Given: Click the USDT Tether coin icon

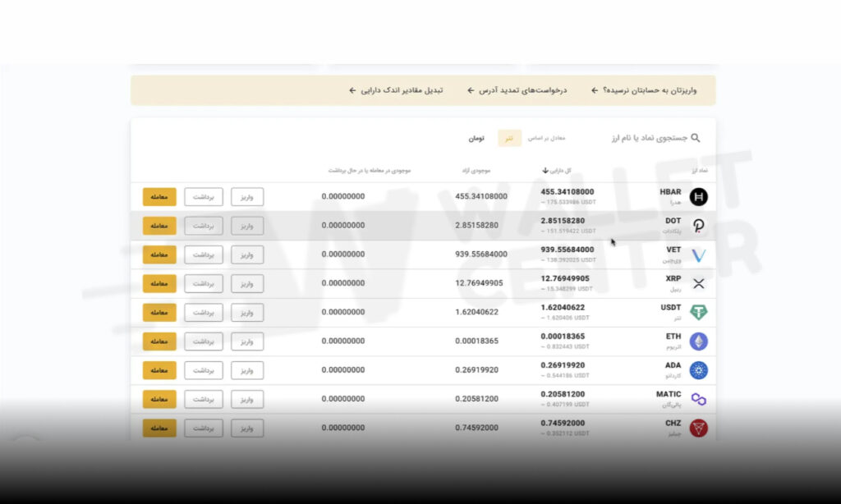Looking at the screenshot, I should click(698, 313).
